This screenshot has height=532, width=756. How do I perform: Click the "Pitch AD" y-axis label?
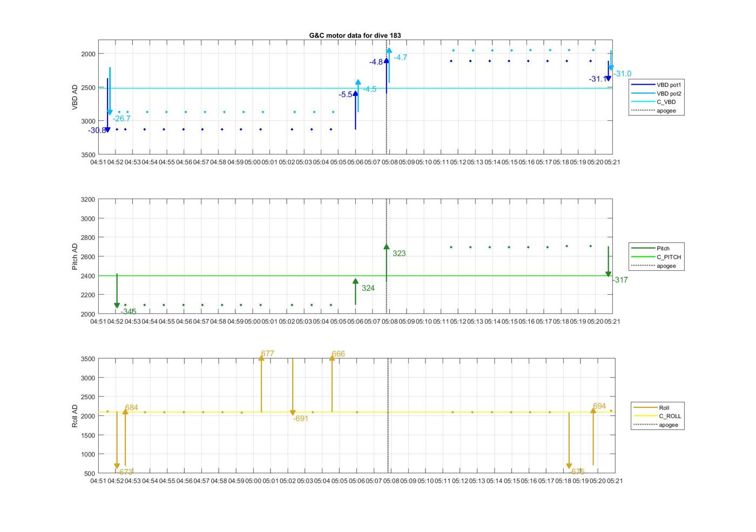coord(75,257)
